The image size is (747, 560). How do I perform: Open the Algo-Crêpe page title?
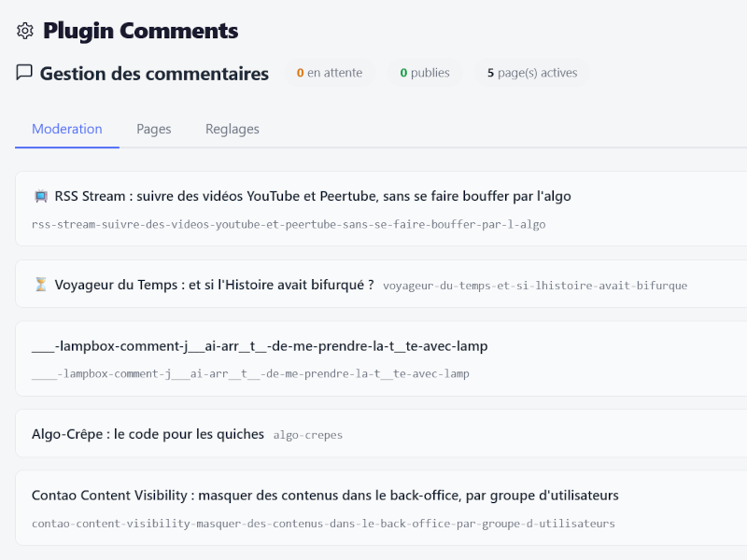(148, 434)
